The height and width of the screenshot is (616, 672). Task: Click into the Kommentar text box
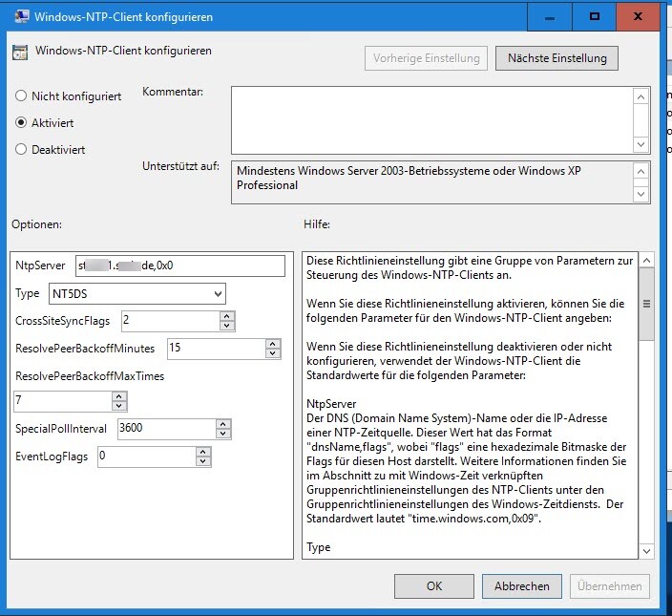coord(431,120)
